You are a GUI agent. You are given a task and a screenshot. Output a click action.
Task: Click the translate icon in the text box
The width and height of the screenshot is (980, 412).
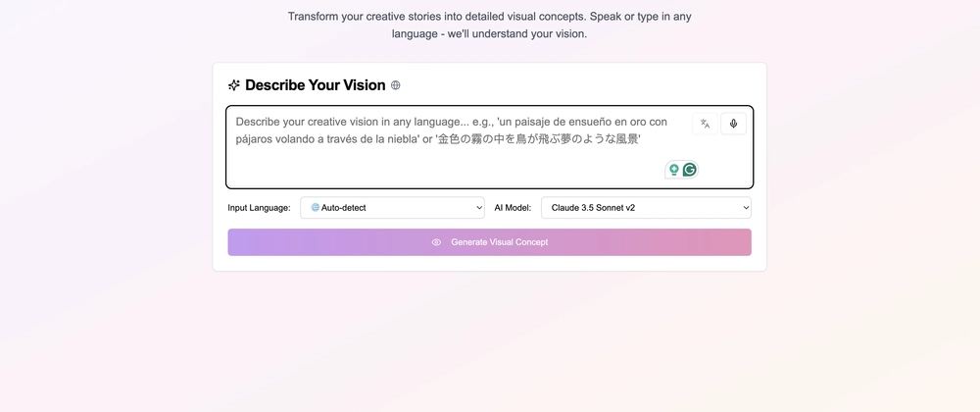705,124
